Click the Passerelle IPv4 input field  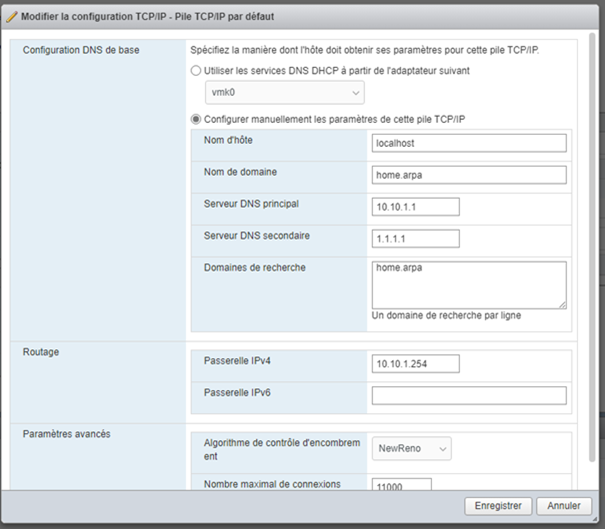click(415, 363)
